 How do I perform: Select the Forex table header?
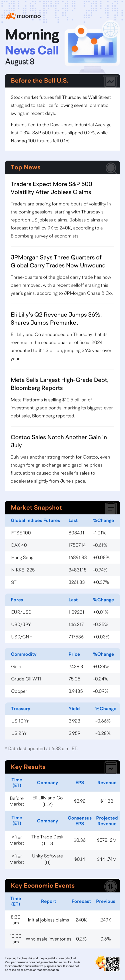[17, 600]
